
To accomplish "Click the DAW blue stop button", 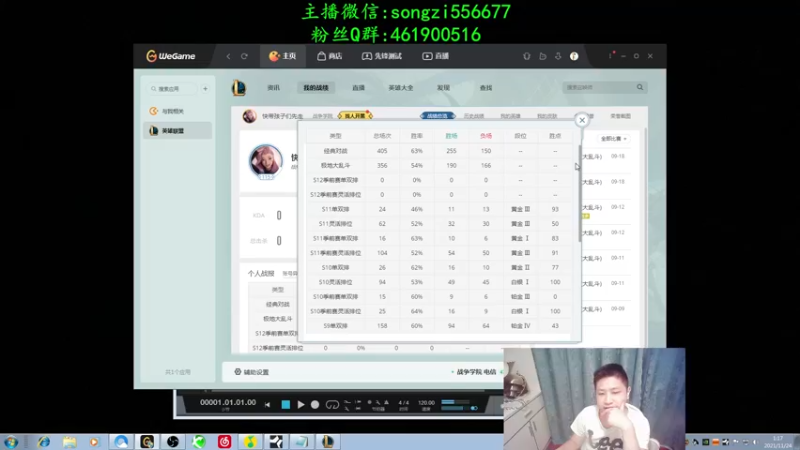I will click(x=286, y=405).
